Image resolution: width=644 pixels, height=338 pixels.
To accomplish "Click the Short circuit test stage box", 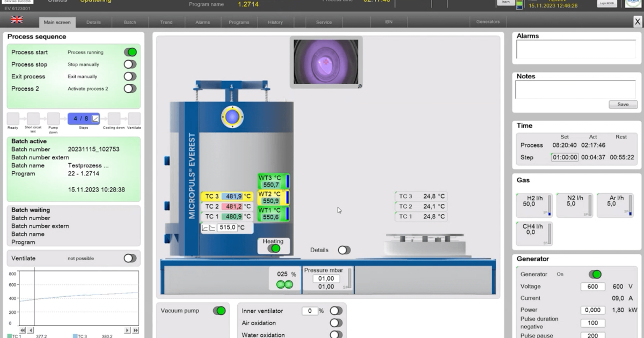I will (x=33, y=119).
